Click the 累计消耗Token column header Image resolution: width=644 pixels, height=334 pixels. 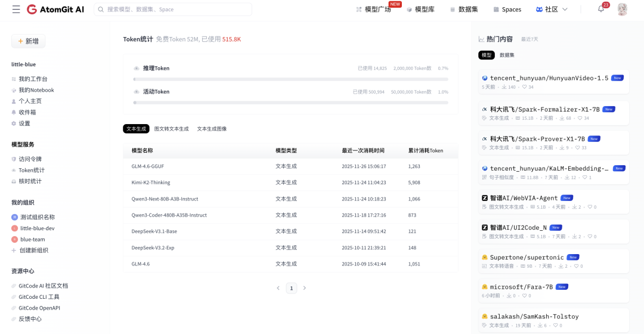426,150
